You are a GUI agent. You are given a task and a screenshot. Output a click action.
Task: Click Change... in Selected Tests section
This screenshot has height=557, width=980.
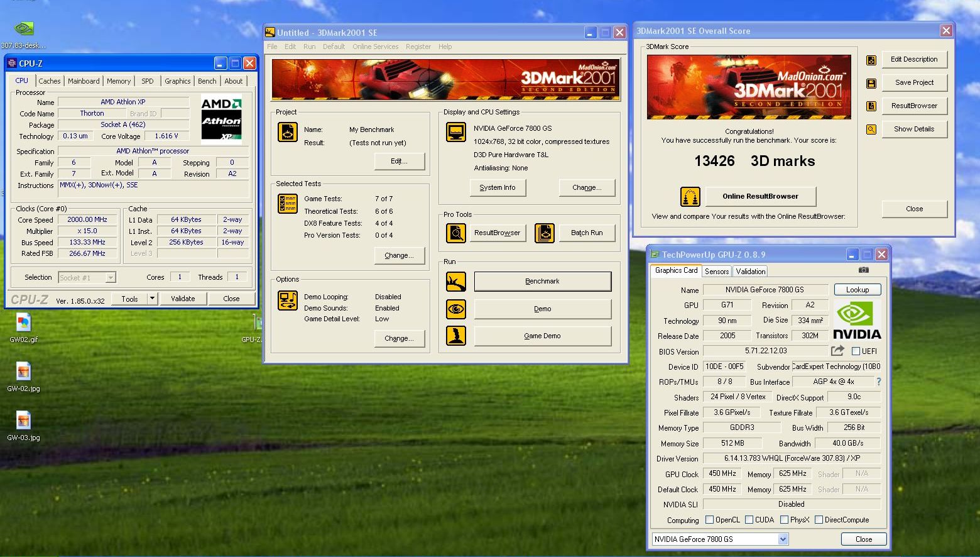399,255
